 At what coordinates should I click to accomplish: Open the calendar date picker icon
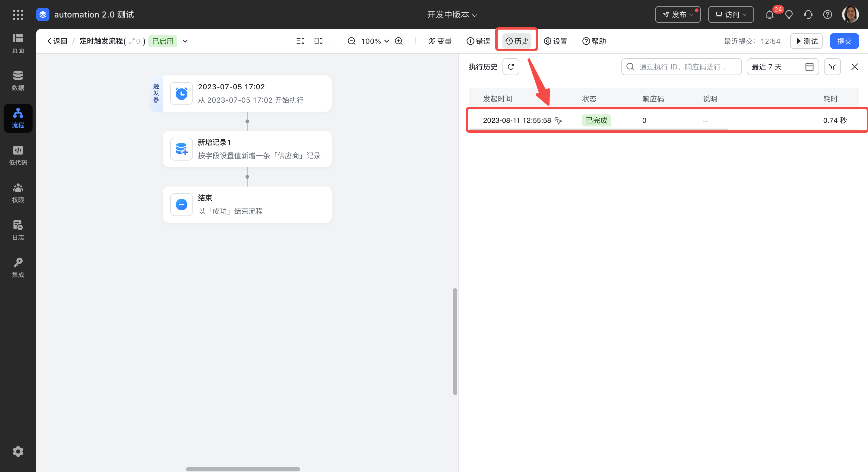809,67
